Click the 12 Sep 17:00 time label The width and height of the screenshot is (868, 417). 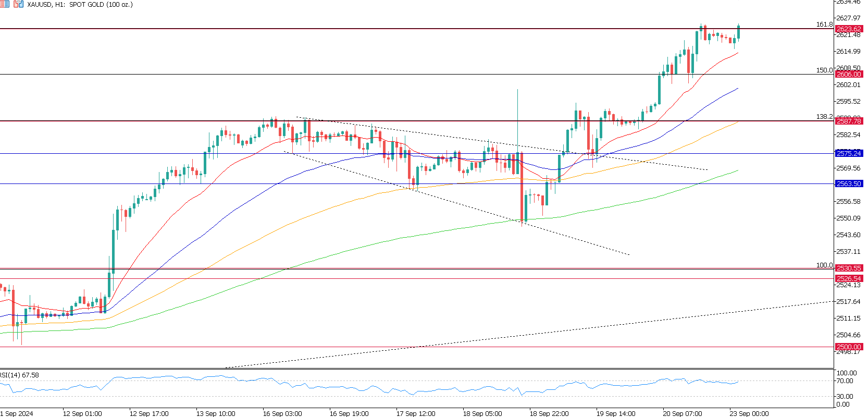(149, 413)
